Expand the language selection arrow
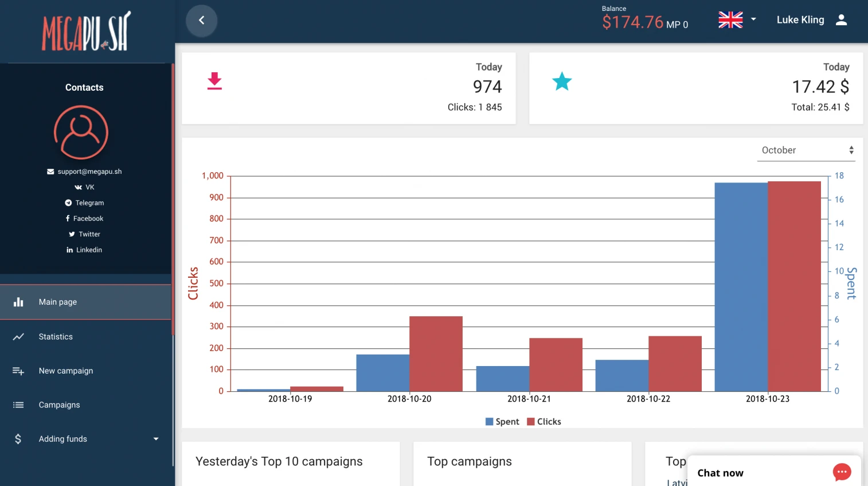 (753, 20)
